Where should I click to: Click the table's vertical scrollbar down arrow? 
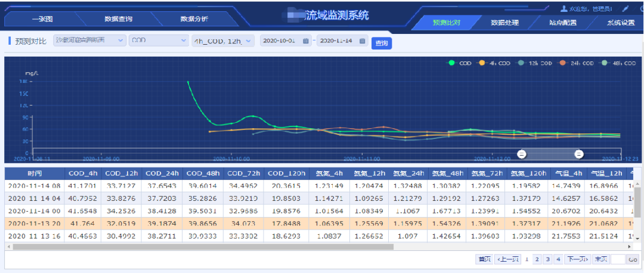pyautogui.click(x=638, y=238)
